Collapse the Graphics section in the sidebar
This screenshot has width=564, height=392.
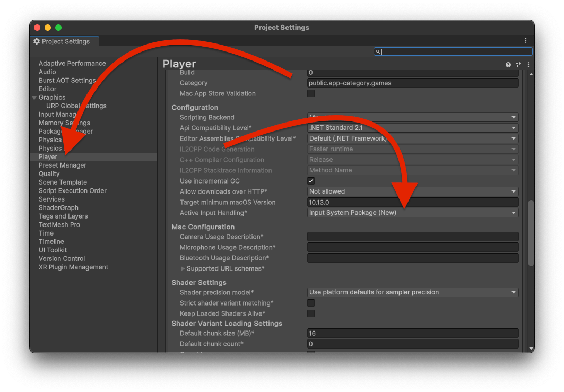[34, 97]
